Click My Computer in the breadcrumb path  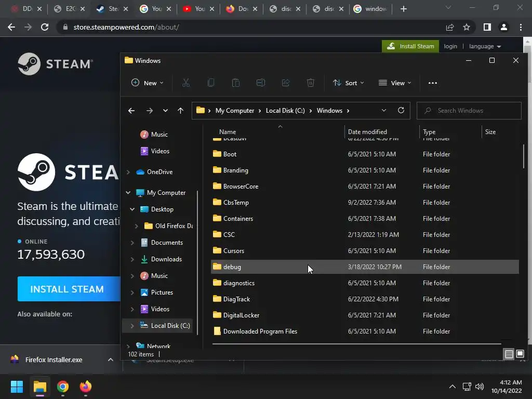234,111
